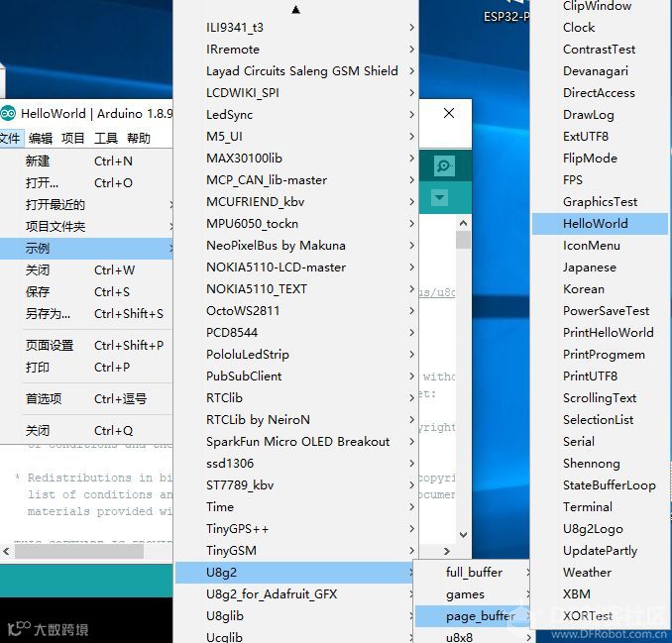
Task: Open the IconMenu example
Action: pyautogui.click(x=600, y=246)
